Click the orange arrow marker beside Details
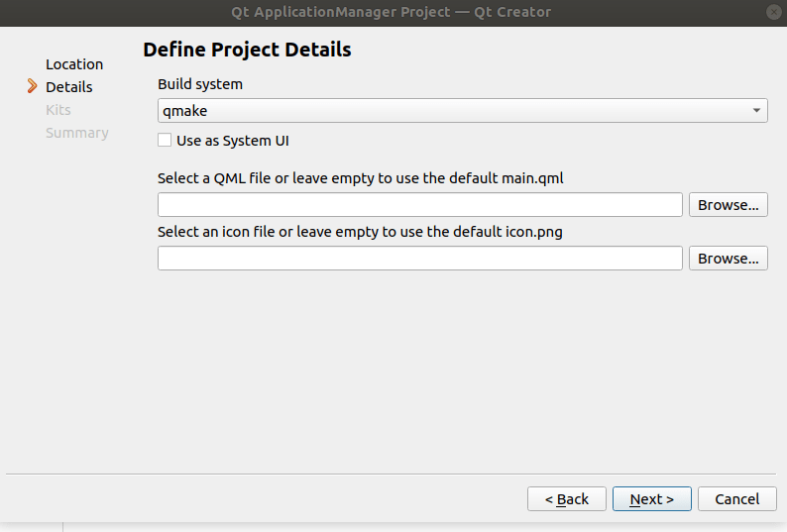This screenshot has height=532, width=787. click(33, 87)
